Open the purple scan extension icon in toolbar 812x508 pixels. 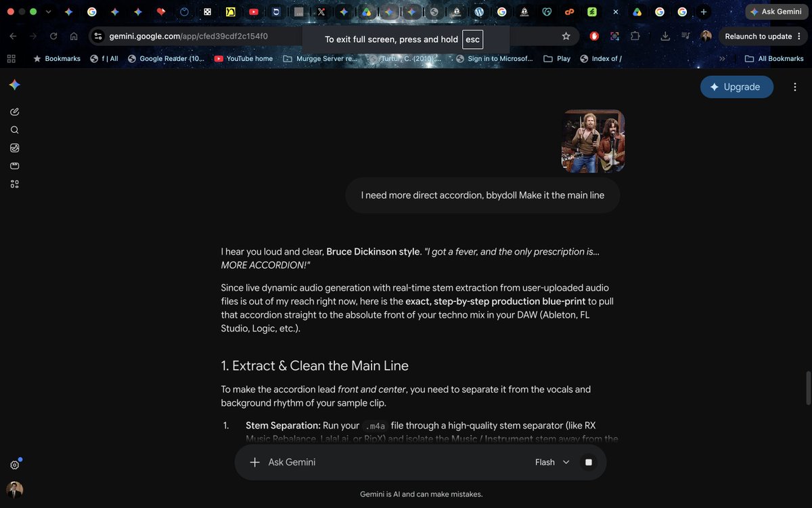pos(614,37)
